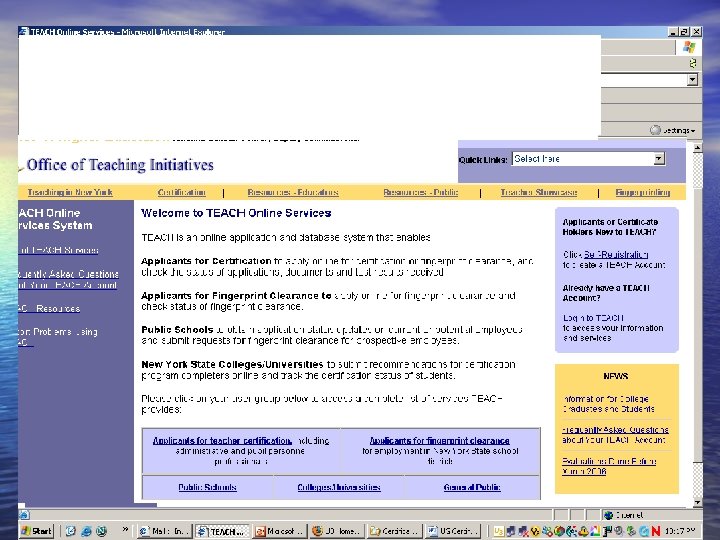Screen dimensions: 720x540
Task: Click the Login to TEACH link
Action: tap(593, 318)
